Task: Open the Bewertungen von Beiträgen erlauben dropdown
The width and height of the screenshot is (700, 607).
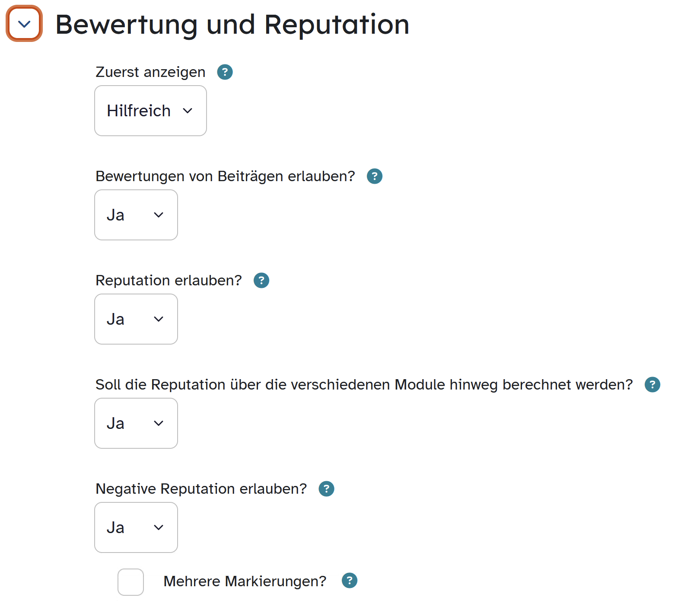Action: tap(136, 215)
